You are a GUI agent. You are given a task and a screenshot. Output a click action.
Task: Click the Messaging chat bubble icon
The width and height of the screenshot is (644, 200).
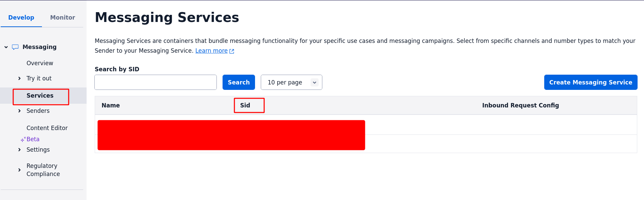pos(15,47)
